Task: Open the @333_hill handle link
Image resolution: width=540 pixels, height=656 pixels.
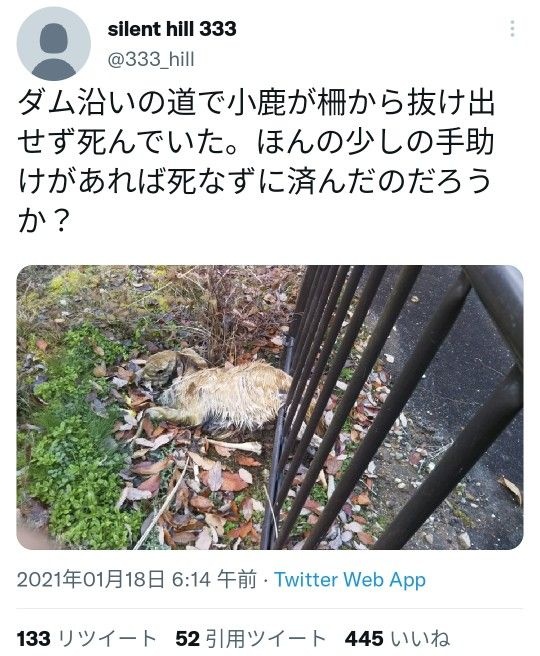Action: 151,59
